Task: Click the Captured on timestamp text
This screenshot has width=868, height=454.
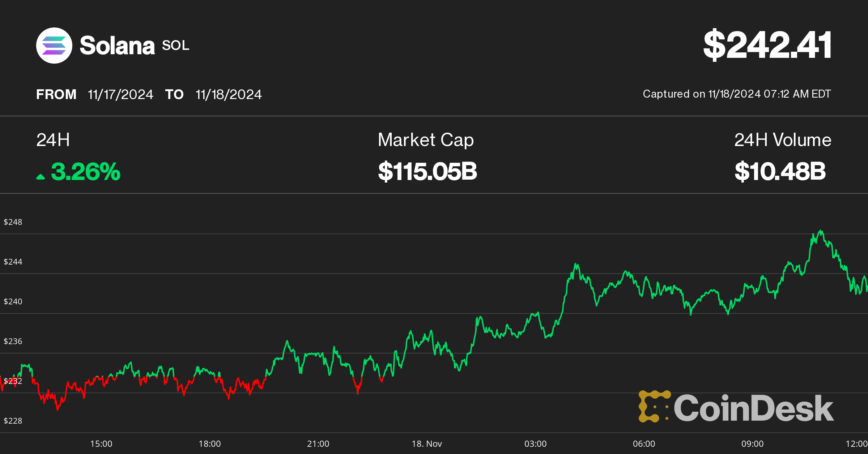Action: (737, 94)
